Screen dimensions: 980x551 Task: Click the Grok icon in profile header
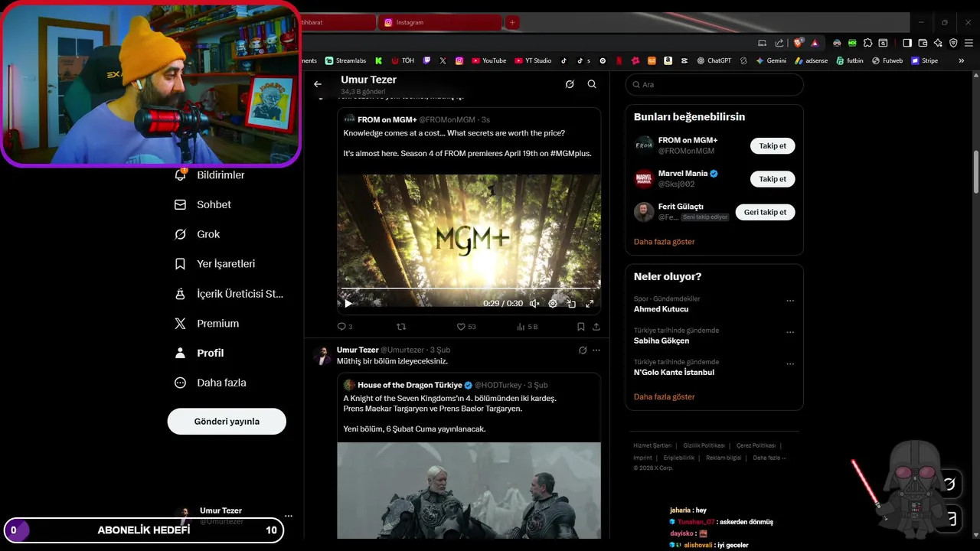click(570, 84)
